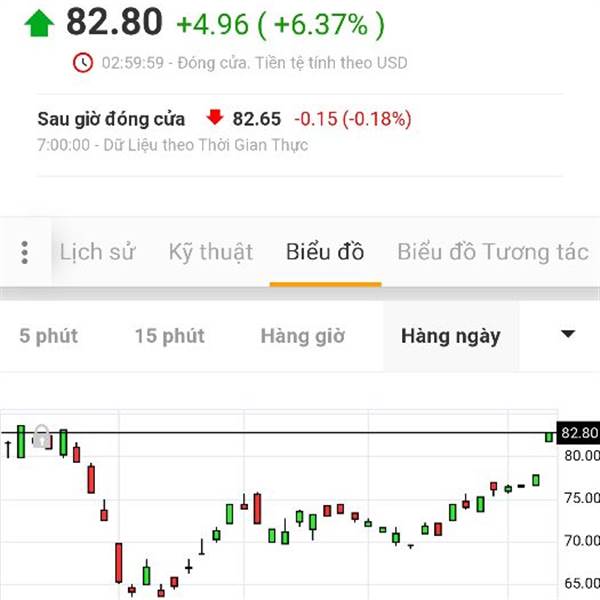This screenshot has width=600, height=600.
Task: Open the Biểu đồ Tương tác tab
Action: pyautogui.click(x=493, y=252)
